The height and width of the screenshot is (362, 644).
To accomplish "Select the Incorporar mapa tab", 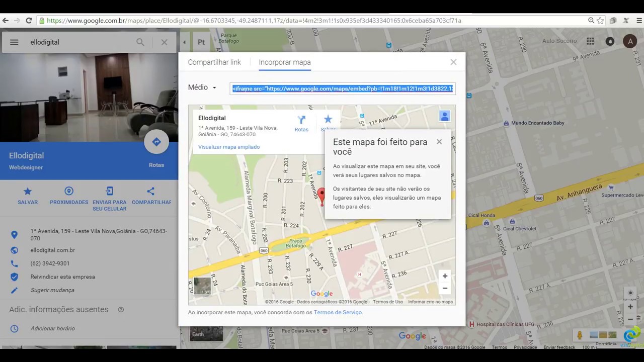I will [x=285, y=62].
